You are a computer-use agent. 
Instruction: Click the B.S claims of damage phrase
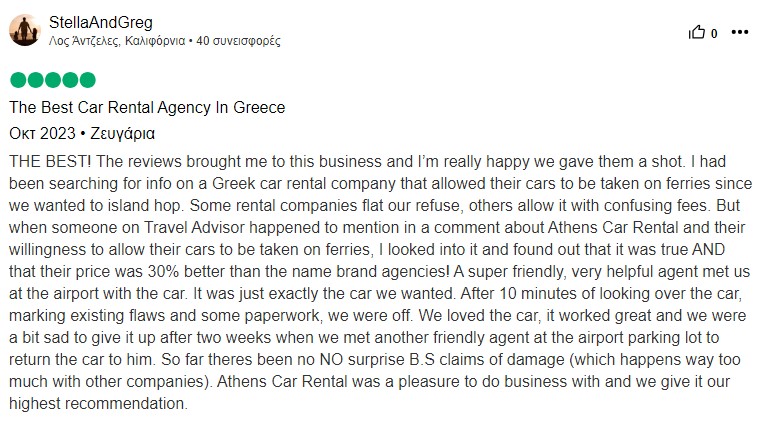coord(487,360)
